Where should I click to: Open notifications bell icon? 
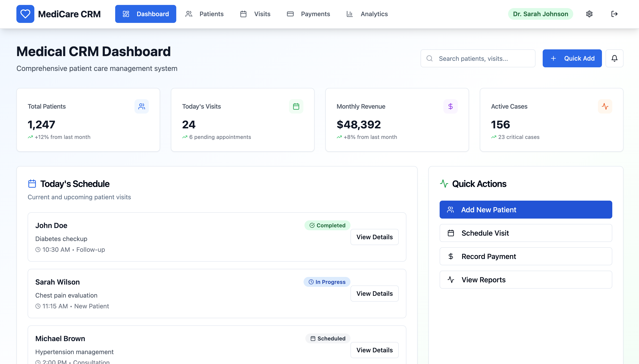coord(614,58)
